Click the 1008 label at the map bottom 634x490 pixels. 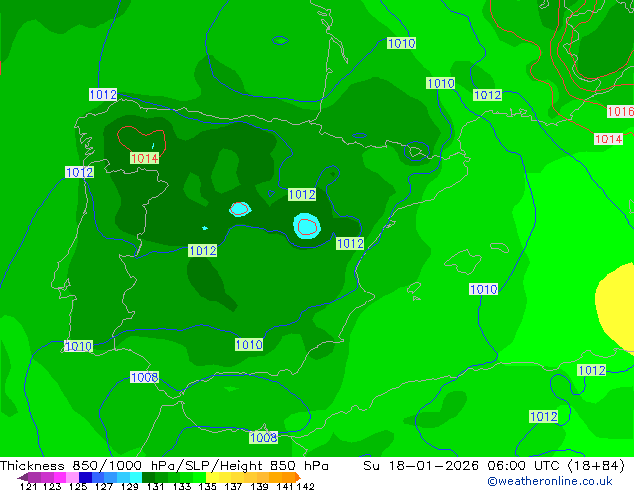click(263, 437)
